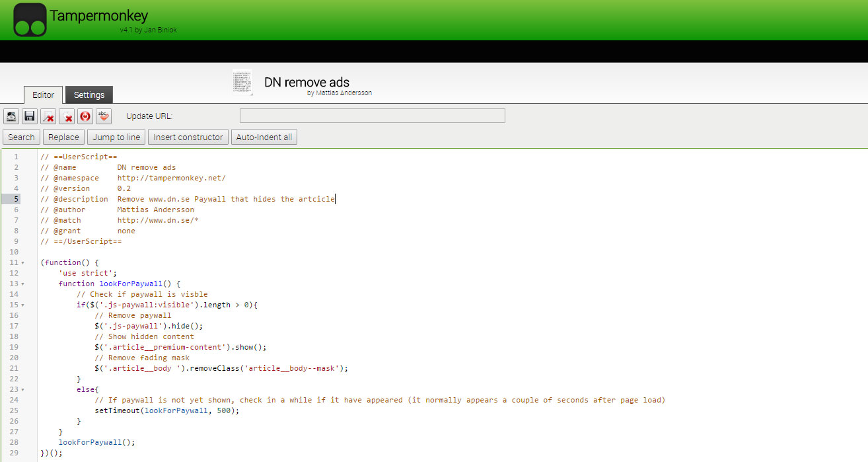
Task: Switch to the Editor tab
Action: pos(44,95)
